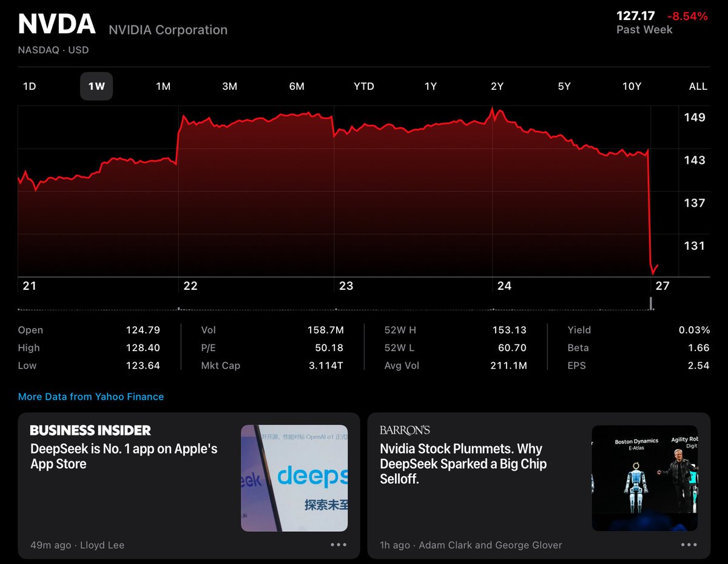Click the Vol value 158.7M
Screen dimensions: 728x564
click(x=325, y=330)
